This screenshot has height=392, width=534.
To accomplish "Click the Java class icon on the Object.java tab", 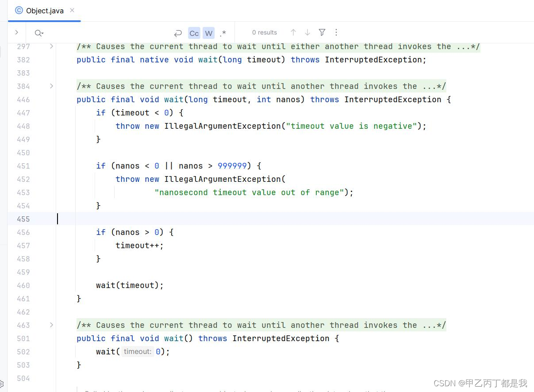I will click(19, 10).
